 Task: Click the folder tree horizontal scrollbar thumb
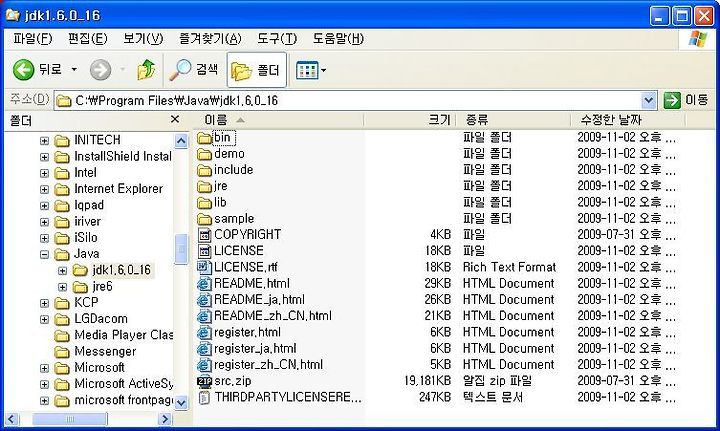click(x=70, y=419)
